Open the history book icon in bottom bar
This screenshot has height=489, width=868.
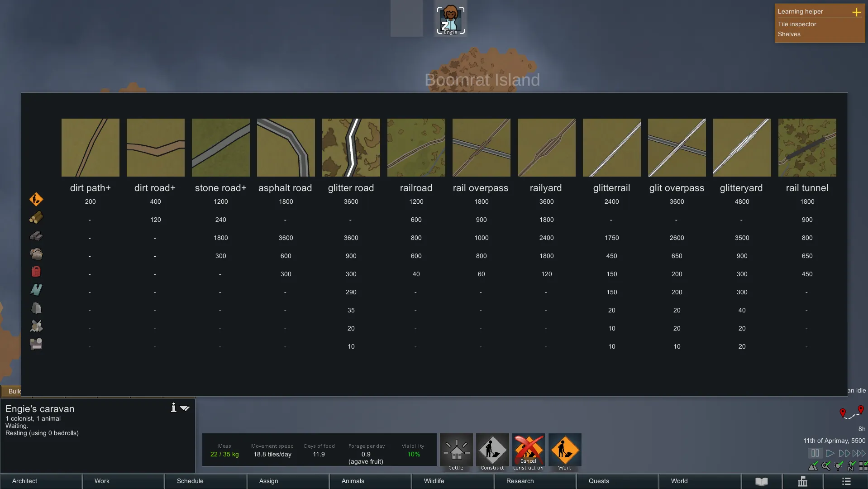pyautogui.click(x=761, y=481)
